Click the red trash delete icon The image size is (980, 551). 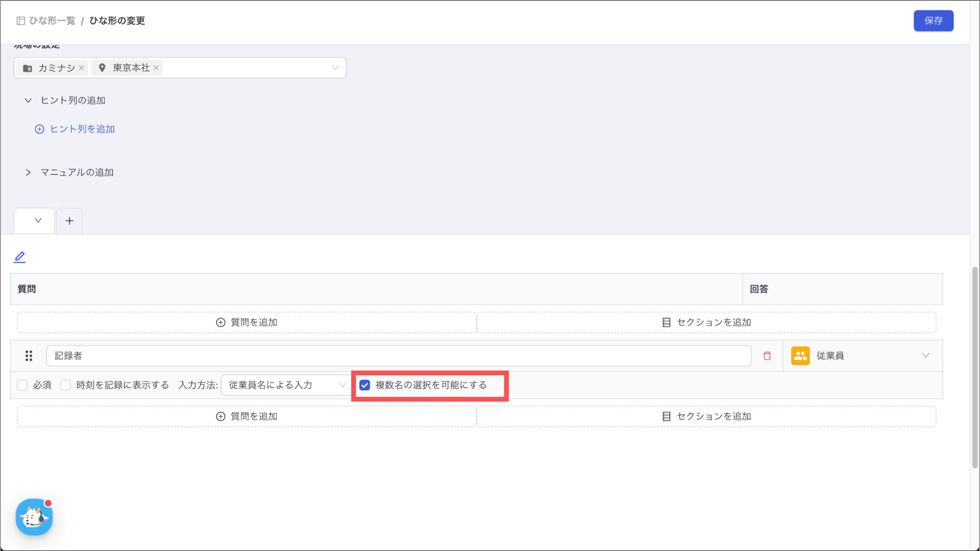coord(767,356)
